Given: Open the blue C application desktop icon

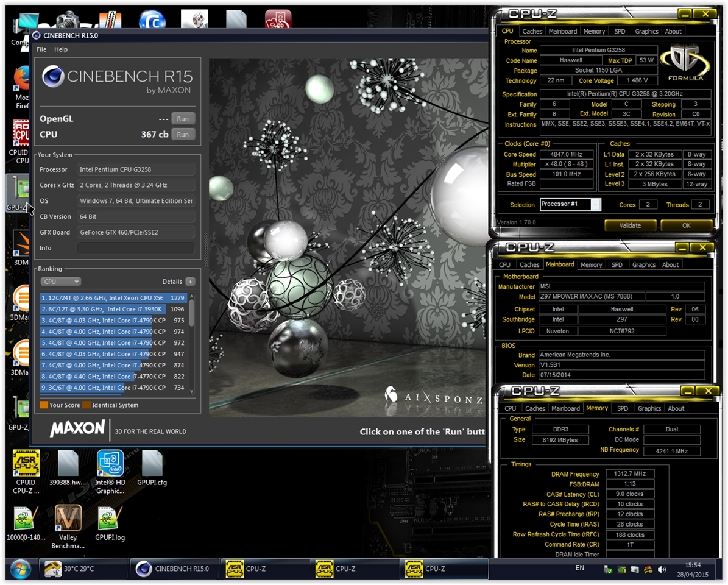Looking at the screenshot, I should [152, 20].
